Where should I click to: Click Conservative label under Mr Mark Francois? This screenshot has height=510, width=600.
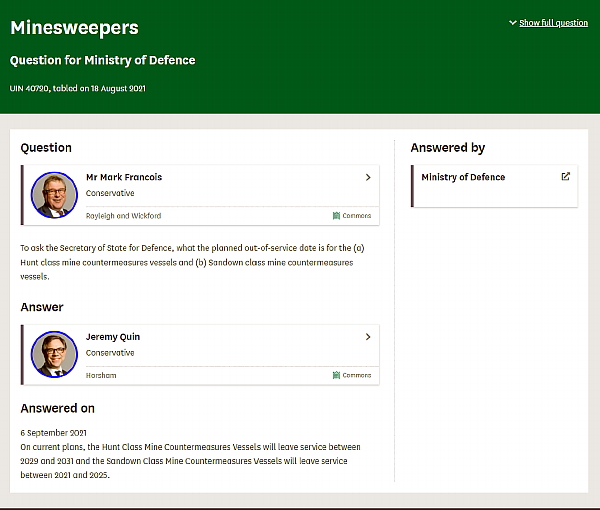pyautogui.click(x=110, y=193)
